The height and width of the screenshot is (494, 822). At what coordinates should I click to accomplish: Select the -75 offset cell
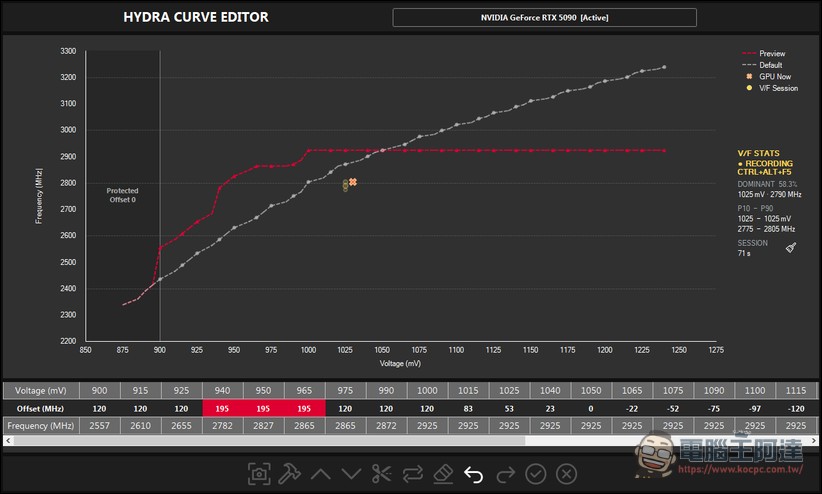coord(714,409)
